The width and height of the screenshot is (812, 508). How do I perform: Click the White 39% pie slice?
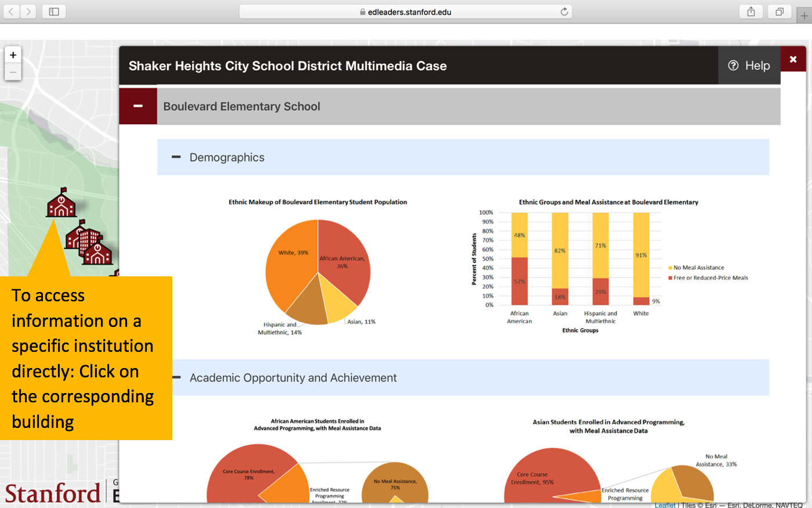(x=290, y=261)
